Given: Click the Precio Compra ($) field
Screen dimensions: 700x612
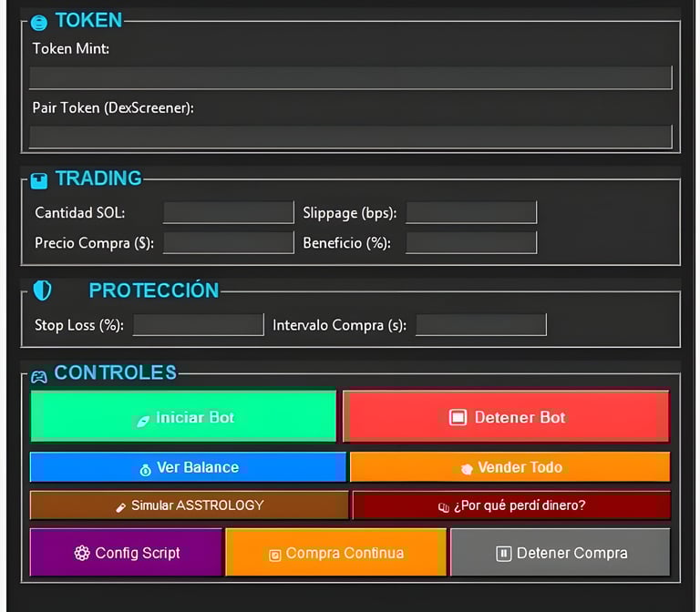Looking at the screenshot, I should (x=229, y=242).
